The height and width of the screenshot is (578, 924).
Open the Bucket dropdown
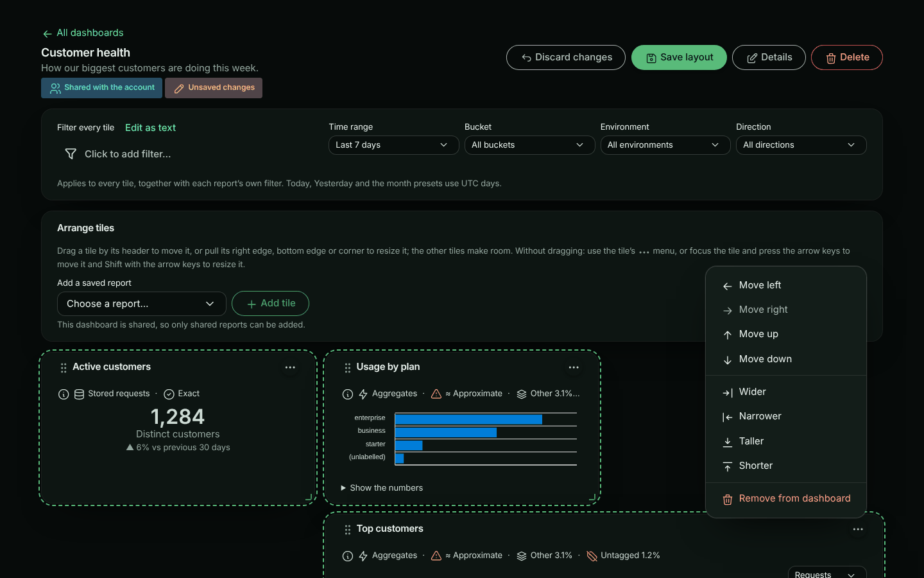pos(529,145)
